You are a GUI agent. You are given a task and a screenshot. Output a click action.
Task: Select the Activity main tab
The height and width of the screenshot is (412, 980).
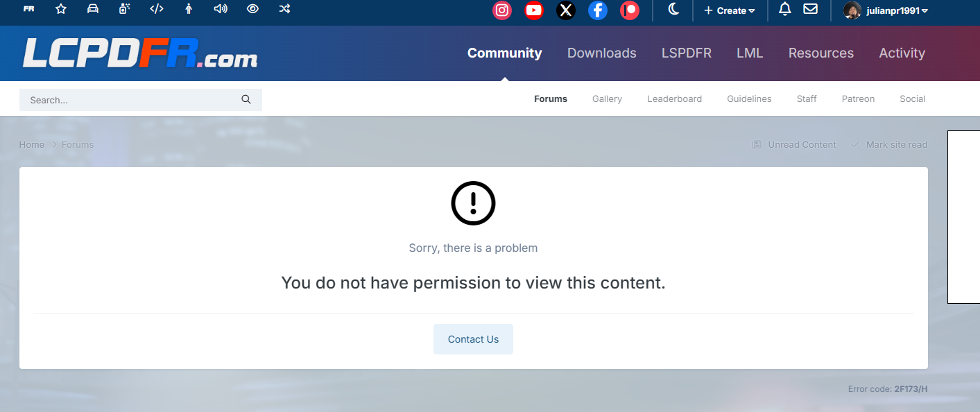tap(902, 53)
